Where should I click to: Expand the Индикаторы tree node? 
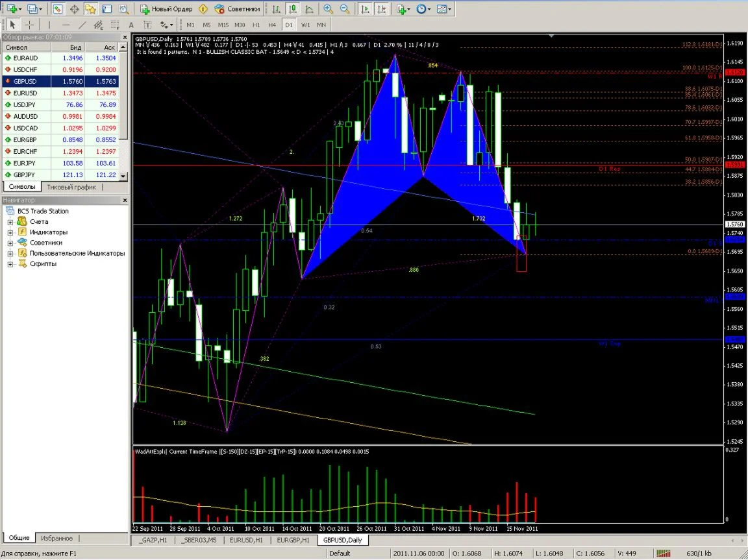tap(10, 232)
